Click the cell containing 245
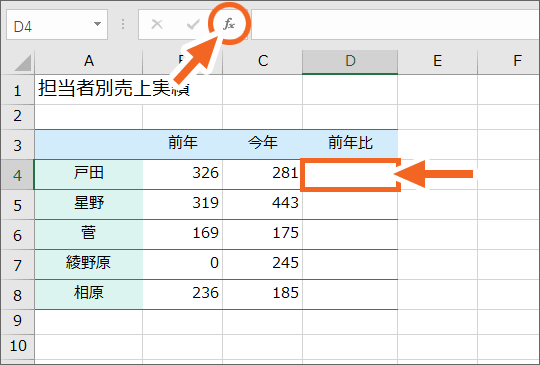This screenshot has width=540, height=365. [x=262, y=264]
